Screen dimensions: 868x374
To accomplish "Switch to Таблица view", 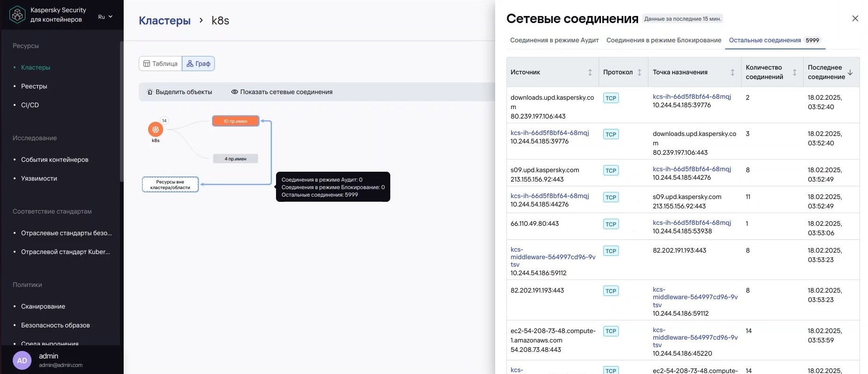I will tap(160, 64).
